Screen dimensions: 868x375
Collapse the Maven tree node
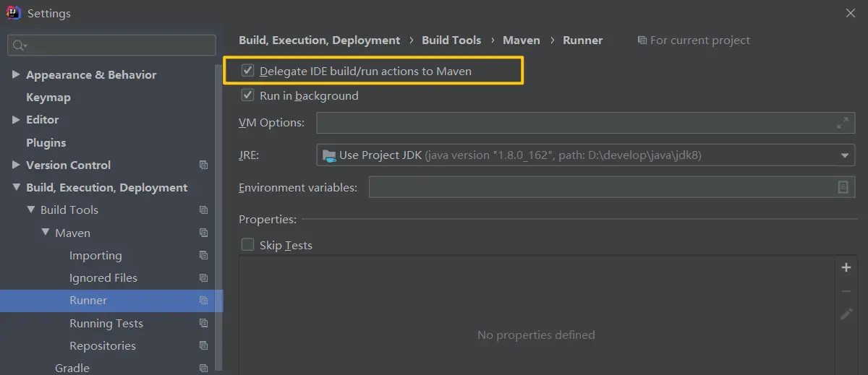point(46,233)
